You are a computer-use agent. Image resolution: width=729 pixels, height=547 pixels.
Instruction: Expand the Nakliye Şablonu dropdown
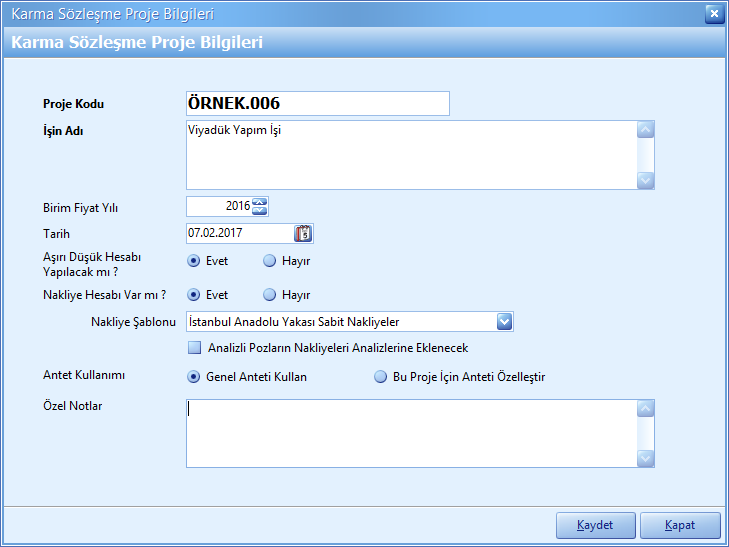505,321
